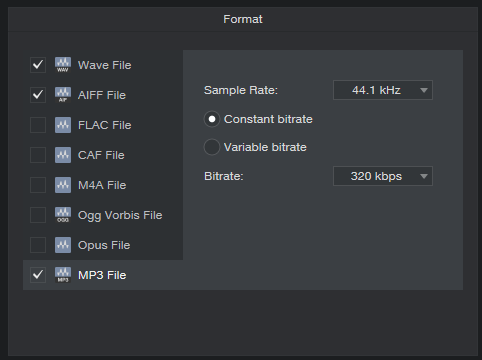Viewport: 482px width, 360px height.
Task: Toggle the AIFF File checkbox off
Action: (38, 95)
